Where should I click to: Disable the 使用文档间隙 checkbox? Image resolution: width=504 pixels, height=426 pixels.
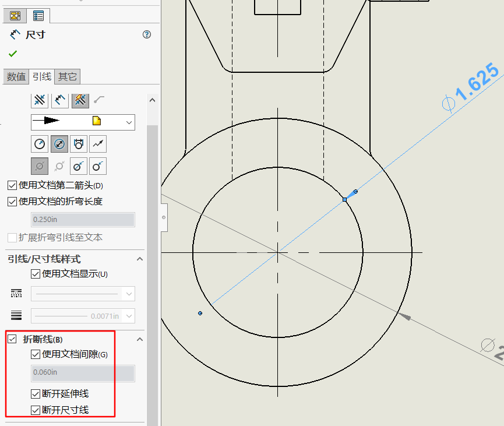point(36,354)
